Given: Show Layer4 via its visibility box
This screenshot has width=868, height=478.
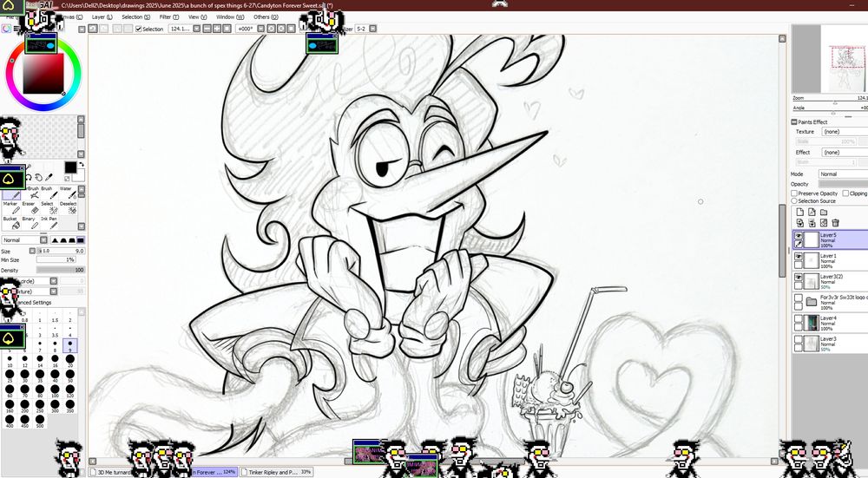Looking at the screenshot, I should click(799, 318).
